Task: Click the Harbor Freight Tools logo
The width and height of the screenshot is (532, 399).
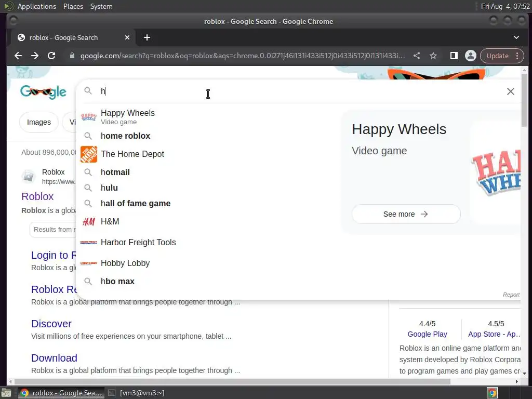Action: pyautogui.click(x=88, y=243)
